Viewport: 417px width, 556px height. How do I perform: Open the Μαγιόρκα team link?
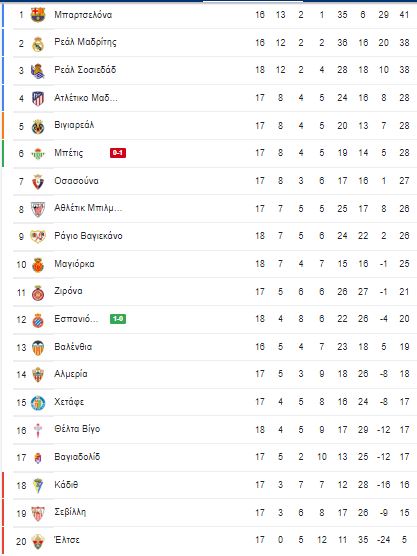(74, 264)
